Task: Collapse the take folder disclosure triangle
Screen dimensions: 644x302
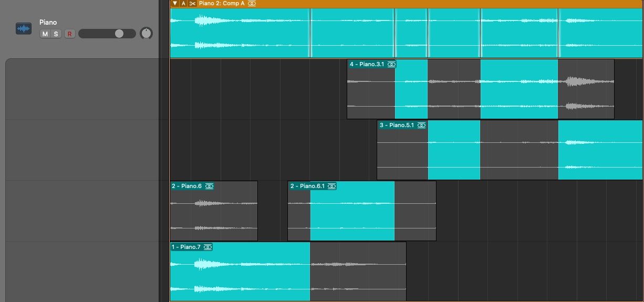Action: pyautogui.click(x=175, y=4)
